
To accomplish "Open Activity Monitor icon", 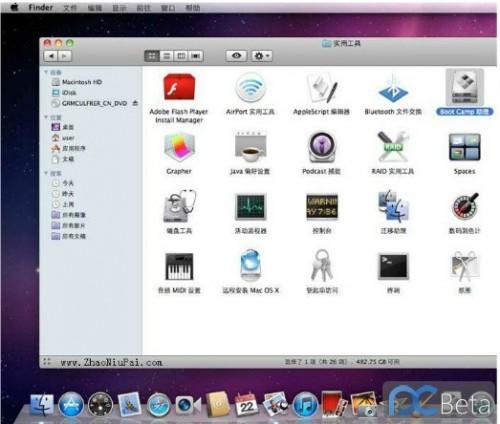I will pyautogui.click(x=250, y=207).
